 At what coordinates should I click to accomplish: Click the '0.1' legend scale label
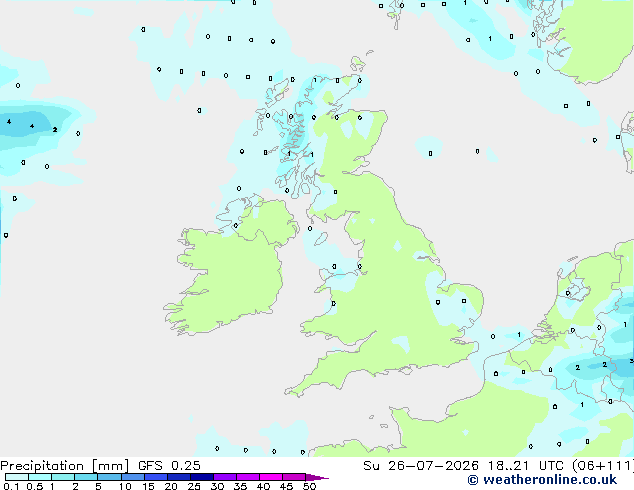11,486
